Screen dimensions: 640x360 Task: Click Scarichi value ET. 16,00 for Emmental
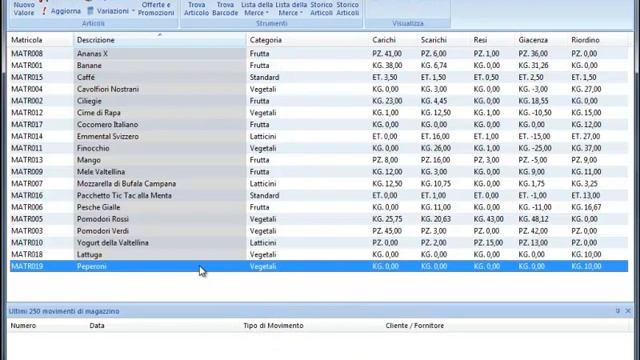[x=435, y=136]
